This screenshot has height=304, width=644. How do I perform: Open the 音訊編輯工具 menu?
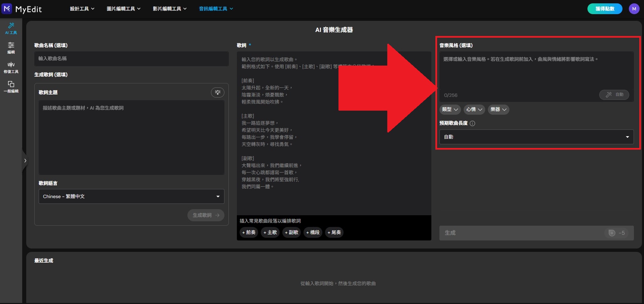216,9
